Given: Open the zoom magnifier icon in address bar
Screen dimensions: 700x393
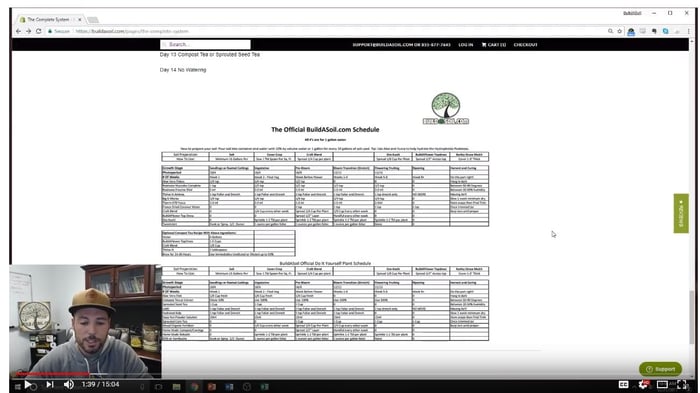Looking at the screenshot, I should point(610,31).
